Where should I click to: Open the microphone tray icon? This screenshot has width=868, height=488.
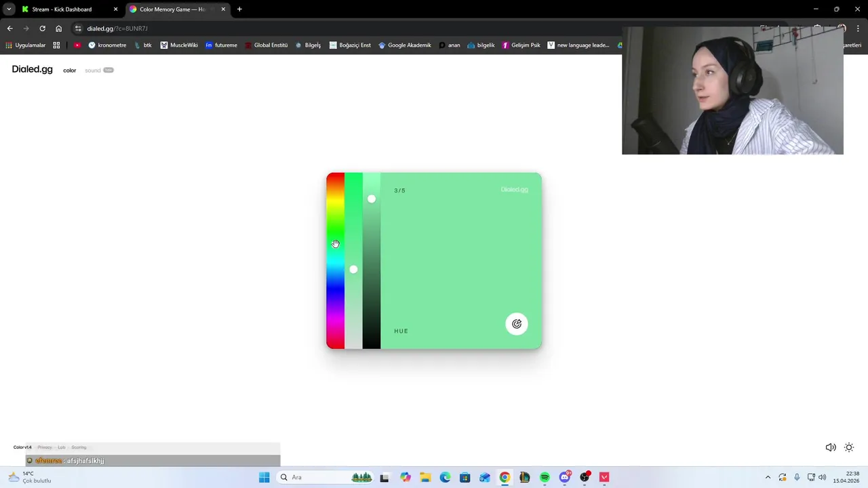pos(797,477)
